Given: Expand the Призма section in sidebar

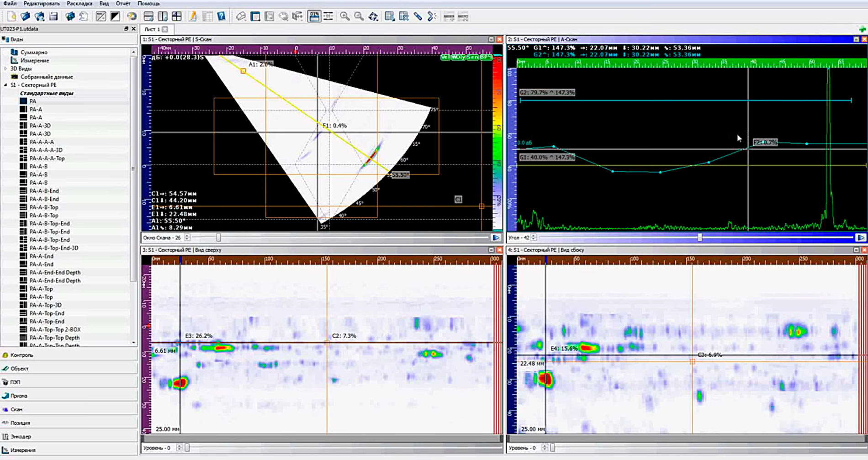Looking at the screenshot, I should 19,396.
